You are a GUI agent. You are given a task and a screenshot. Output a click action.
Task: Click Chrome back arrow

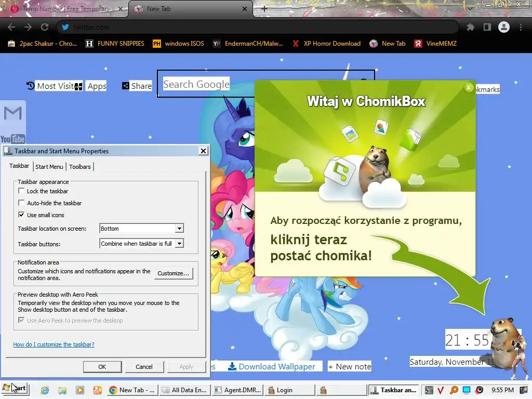[11, 27]
